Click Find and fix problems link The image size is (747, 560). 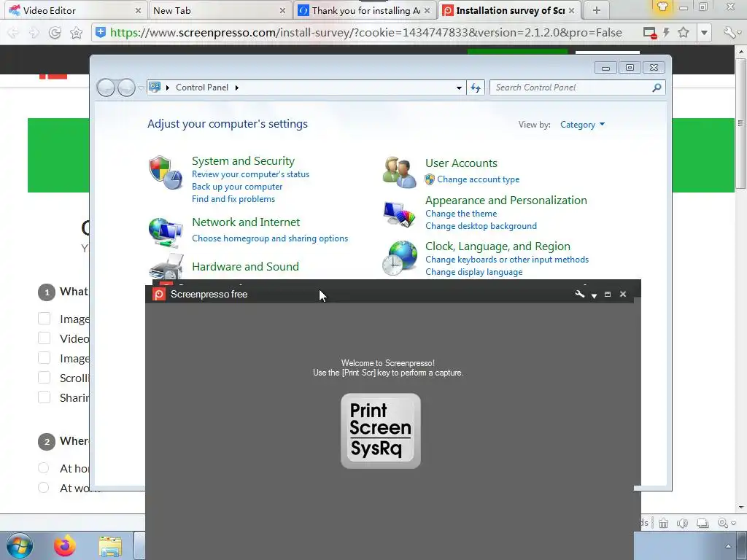pos(233,199)
